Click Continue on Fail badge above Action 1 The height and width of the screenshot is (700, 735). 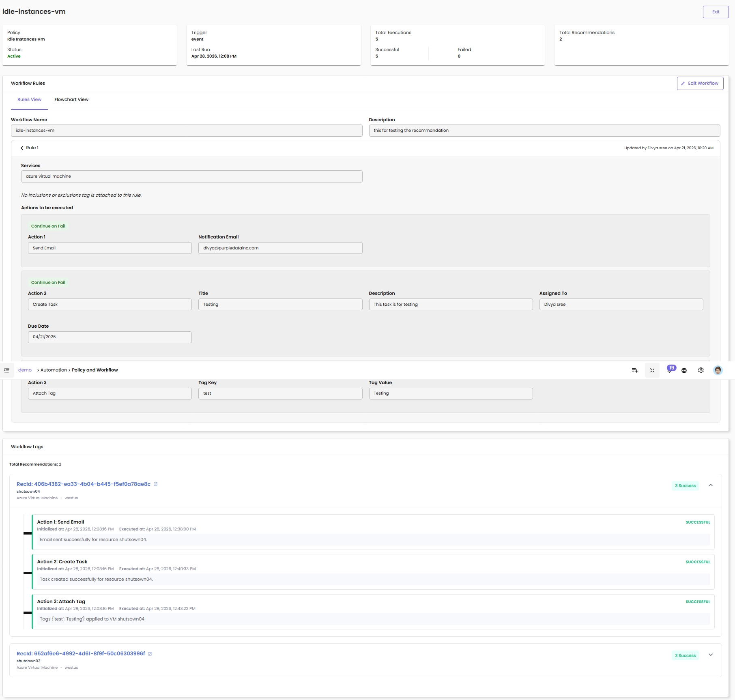[x=48, y=226]
